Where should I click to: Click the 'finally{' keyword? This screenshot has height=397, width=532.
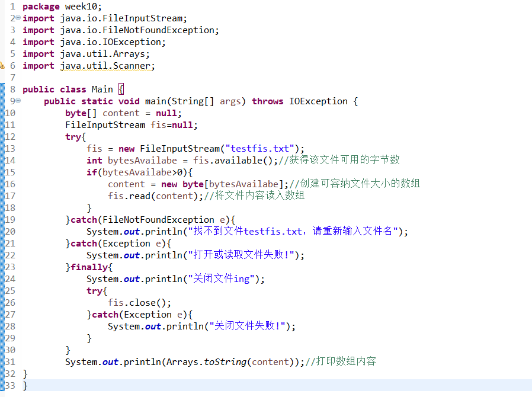91,267
